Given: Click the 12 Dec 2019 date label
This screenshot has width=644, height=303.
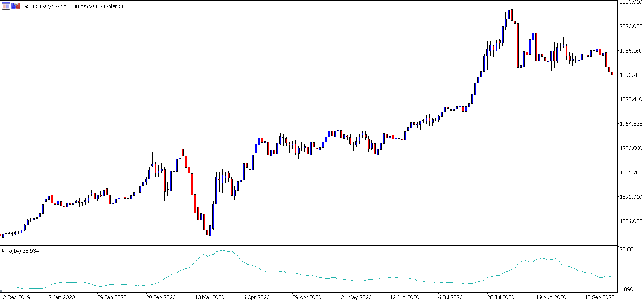Looking at the screenshot, I should point(16,297).
